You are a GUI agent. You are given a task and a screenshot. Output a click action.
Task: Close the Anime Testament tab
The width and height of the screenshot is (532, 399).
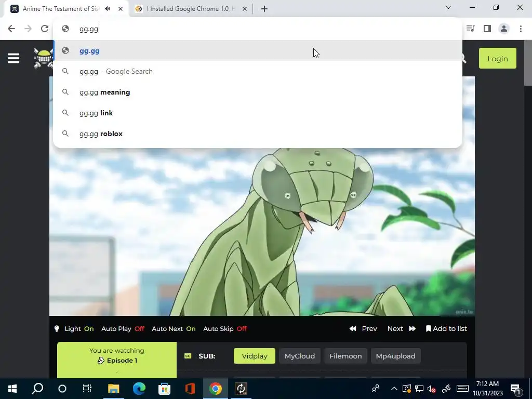point(121,9)
